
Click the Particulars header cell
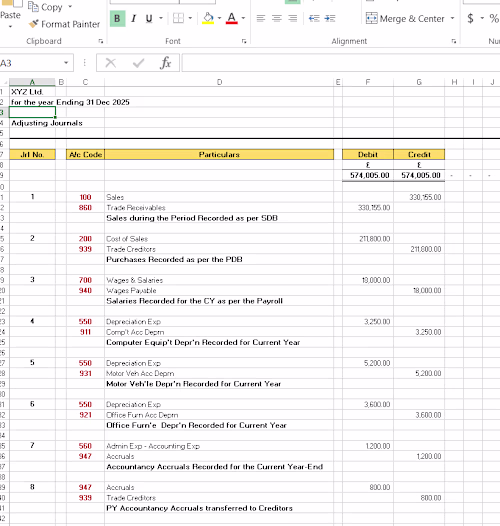pos(219,154)
